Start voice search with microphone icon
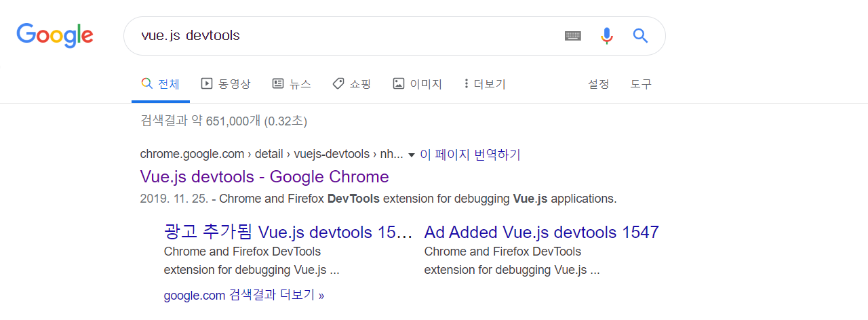 607,36
